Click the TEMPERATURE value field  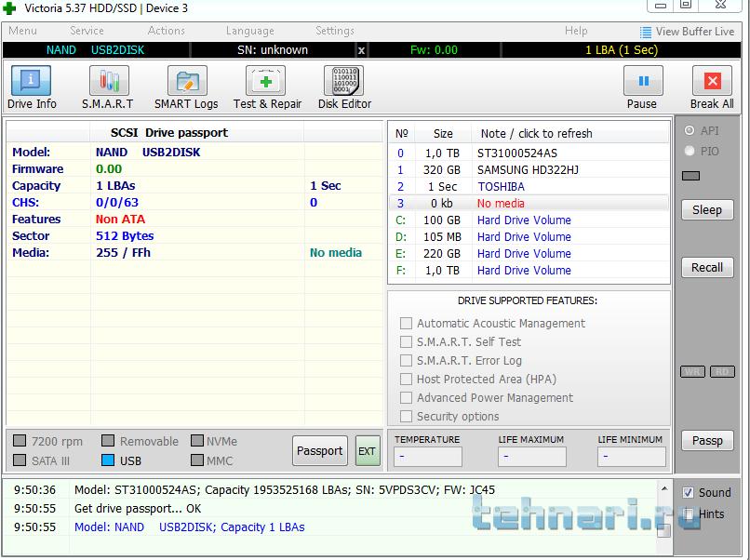tap(428, 457)
